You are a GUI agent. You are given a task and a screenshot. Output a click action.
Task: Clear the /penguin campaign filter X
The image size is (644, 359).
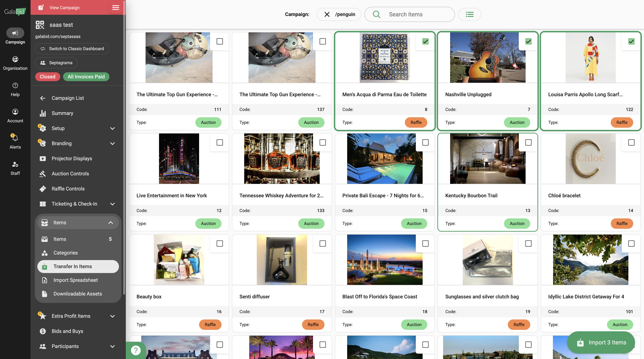tap(327, 14)
